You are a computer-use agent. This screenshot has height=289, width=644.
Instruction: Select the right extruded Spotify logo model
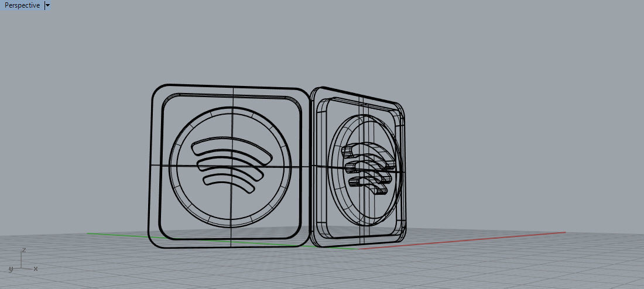[358, 167]
